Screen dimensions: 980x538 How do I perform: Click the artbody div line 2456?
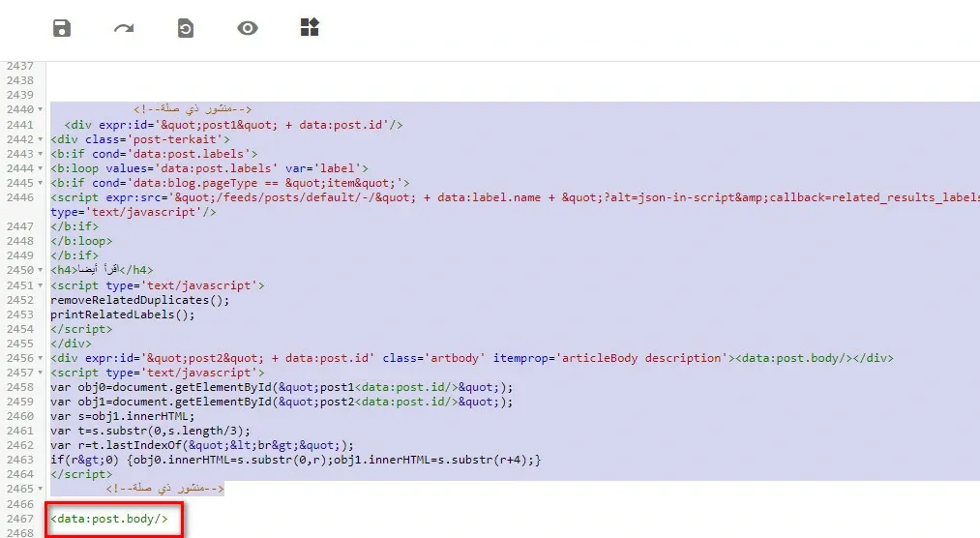[472, 358]
